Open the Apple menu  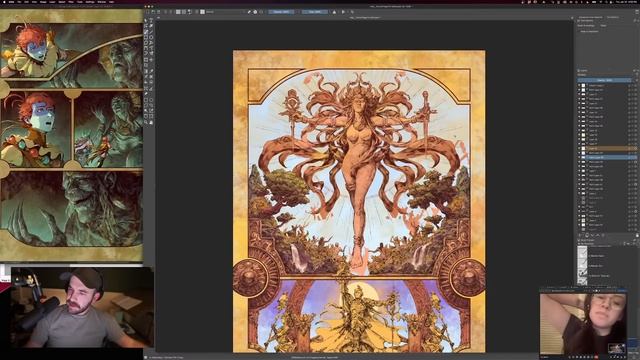tap(3, 2)
